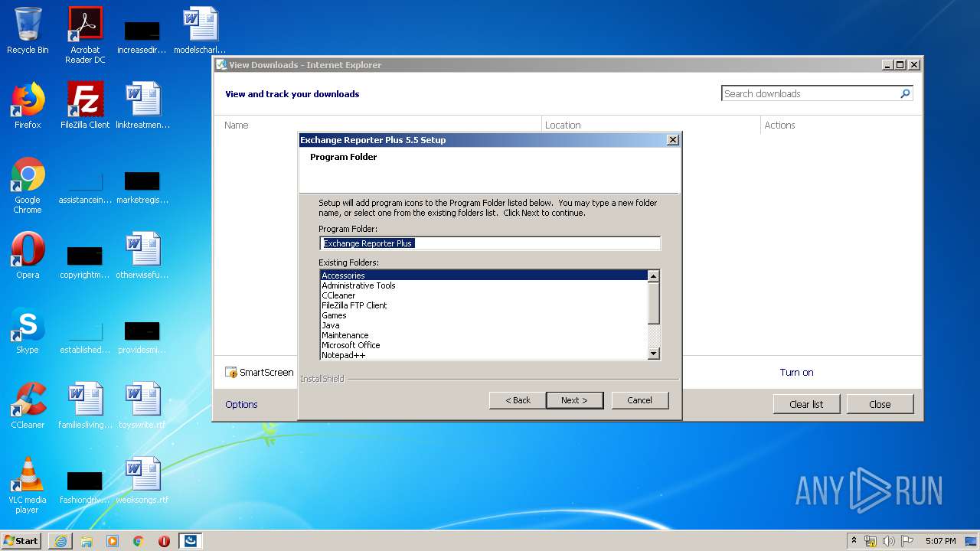Click the SmartScreen shield icon

tap(231, 373)
